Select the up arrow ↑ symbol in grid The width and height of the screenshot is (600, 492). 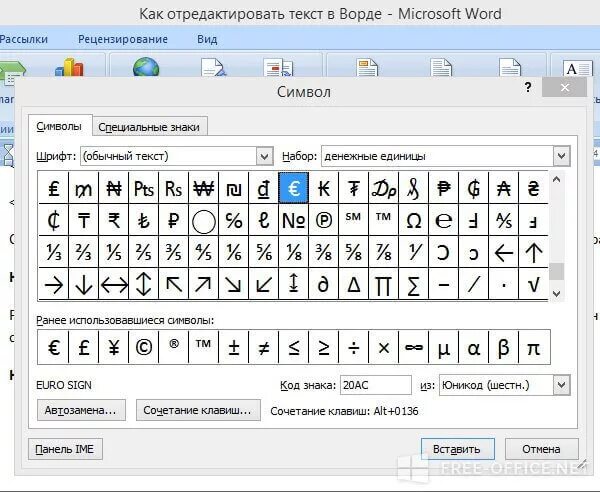(533, 252)
